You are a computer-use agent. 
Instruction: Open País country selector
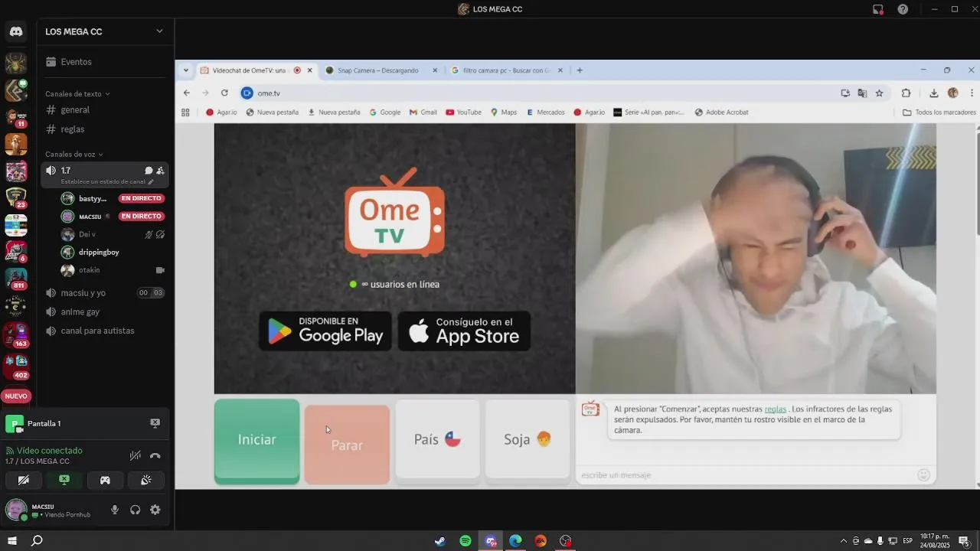tap(437, 440)
